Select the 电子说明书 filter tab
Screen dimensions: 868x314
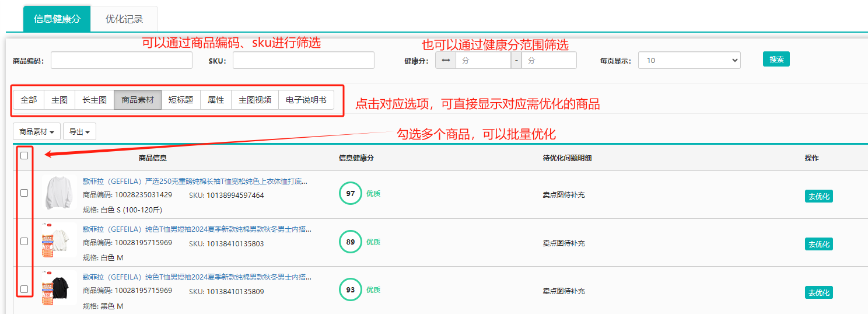[x=306, y=100]
